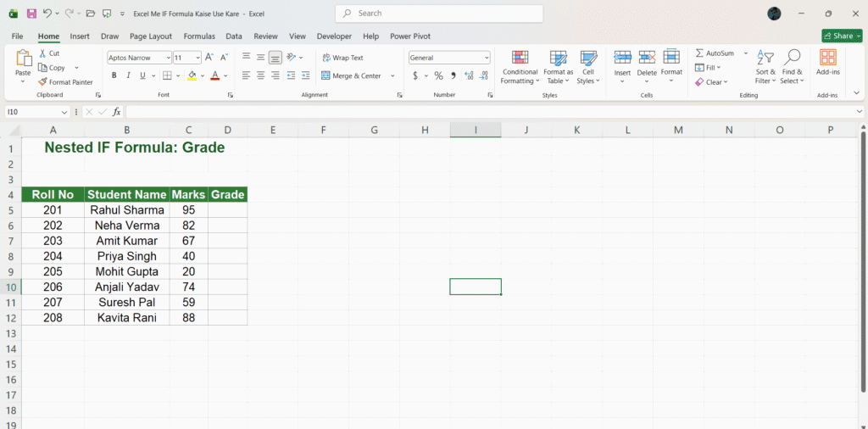
Task: Apply accounting dollar format
Action: (415, 75)
